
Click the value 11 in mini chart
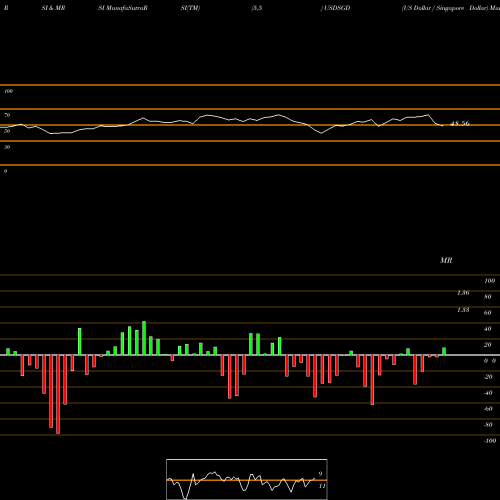tap(322, 486)
